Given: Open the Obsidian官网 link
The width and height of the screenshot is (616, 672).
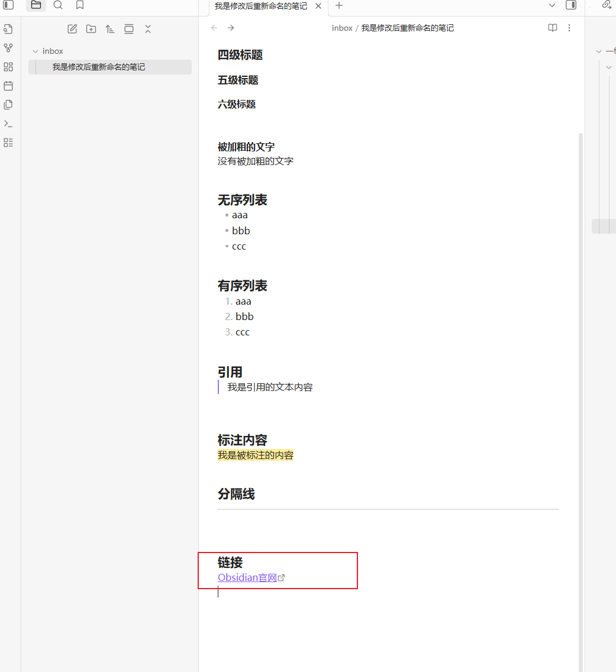Looking at the screenshot, I should 247,578.
